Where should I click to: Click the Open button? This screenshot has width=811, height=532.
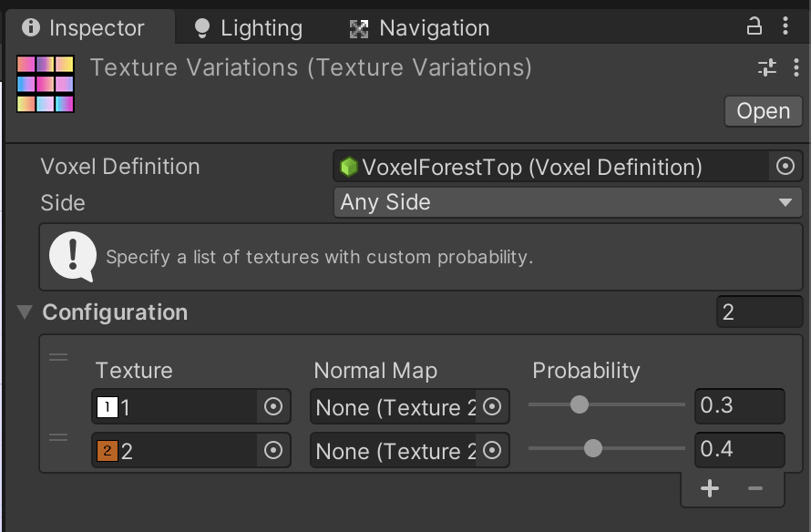click(763, 111)
